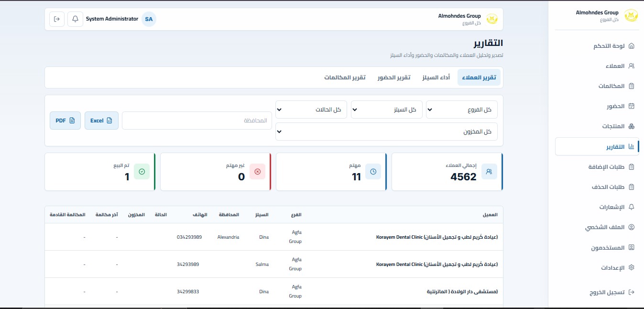Click phone number 34299833
The width and height of the screenshot is (644, 309).
tap(188, 291)
